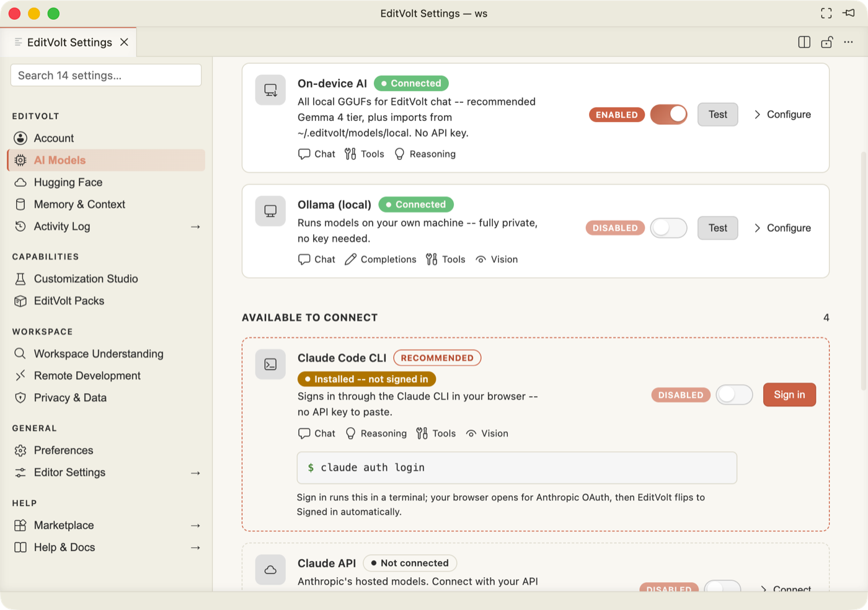
Task: Click the Claude Code CLI terminal icon
Action: tap(270, 364)
